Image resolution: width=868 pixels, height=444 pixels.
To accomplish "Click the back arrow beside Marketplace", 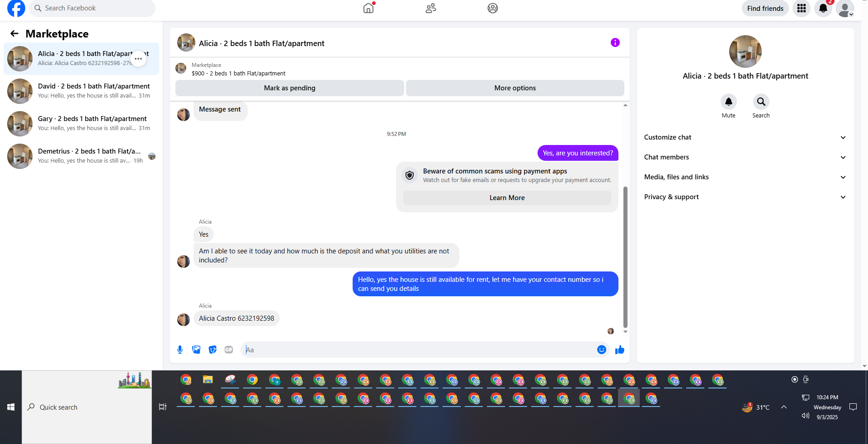I will [14, 33].
